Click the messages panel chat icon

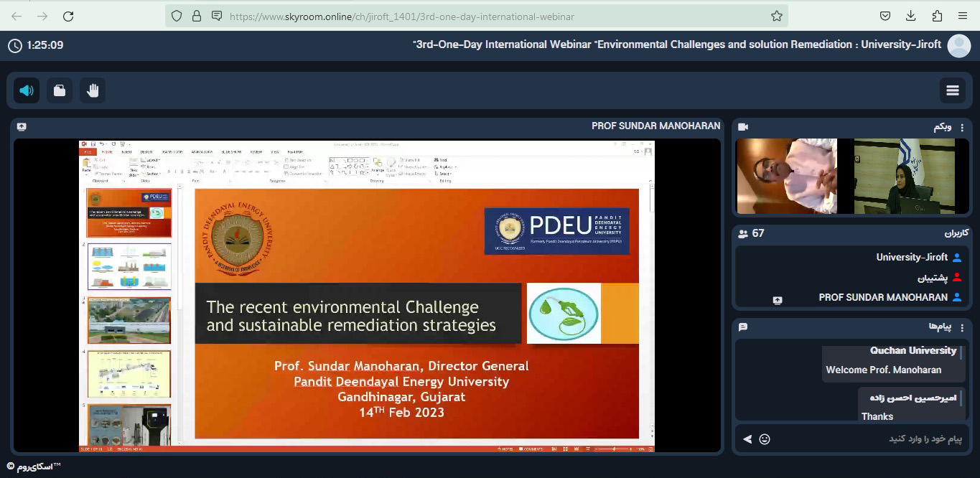[743, 327]
